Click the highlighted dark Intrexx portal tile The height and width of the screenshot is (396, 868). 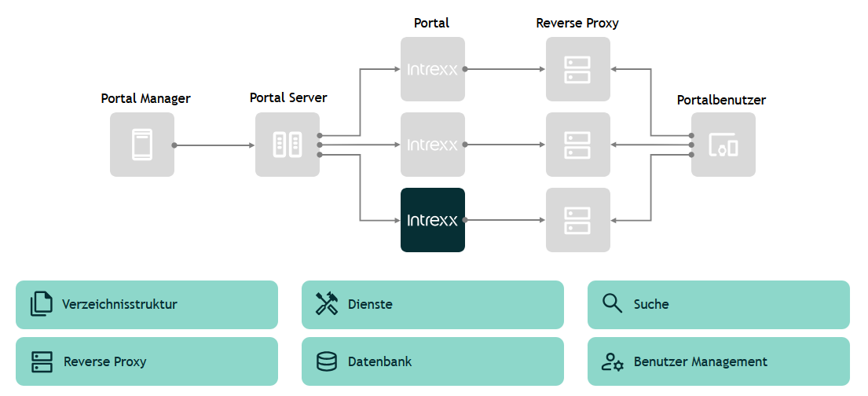click(432, 220)
